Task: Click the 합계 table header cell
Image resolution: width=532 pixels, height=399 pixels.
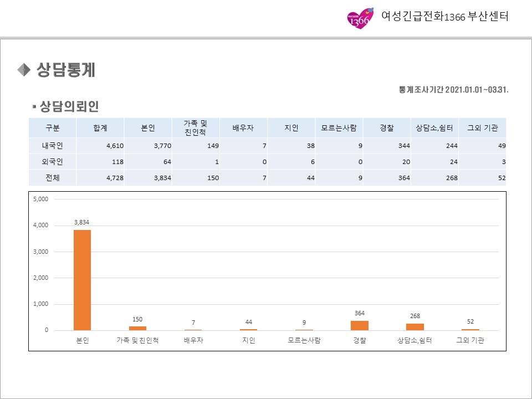Action: [100, 128]
